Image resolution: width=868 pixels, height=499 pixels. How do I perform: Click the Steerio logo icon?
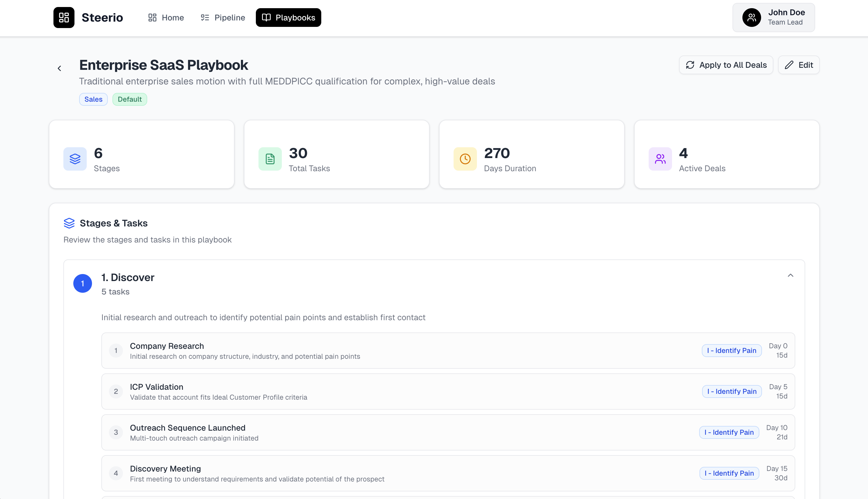(64, 18)
